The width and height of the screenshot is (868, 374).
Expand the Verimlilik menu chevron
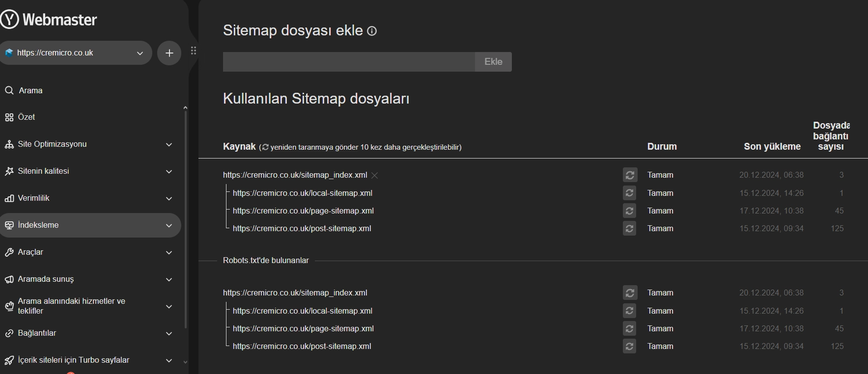tap(169, 199)
